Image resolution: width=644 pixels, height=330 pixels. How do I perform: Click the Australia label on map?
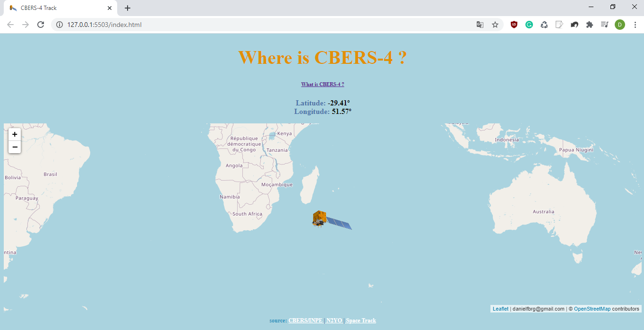pyautogui.click(x=543, y=212)
